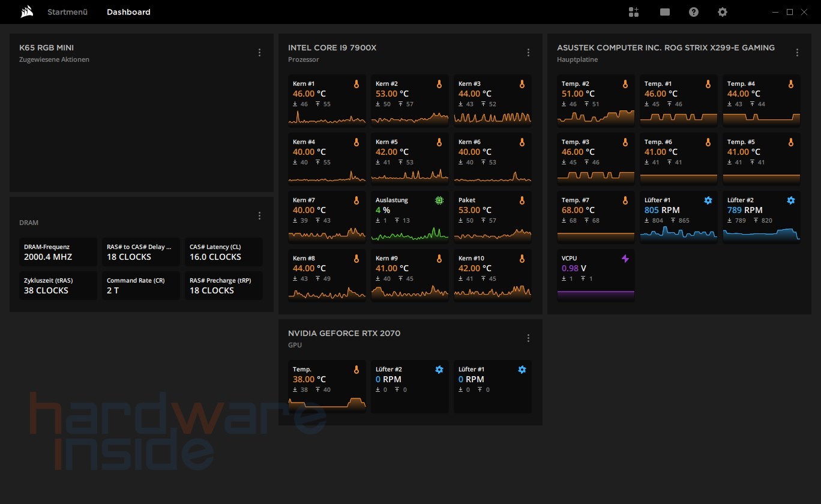Open NVIDIA GeForce RTX 2070 options menu
The width and height of the screenshot is (821, 504).
pyautogui.click(x=528, y=338)
